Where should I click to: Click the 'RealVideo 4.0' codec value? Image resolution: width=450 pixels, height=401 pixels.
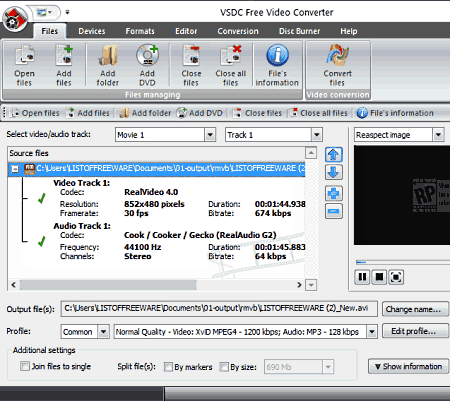click(151, 192)
